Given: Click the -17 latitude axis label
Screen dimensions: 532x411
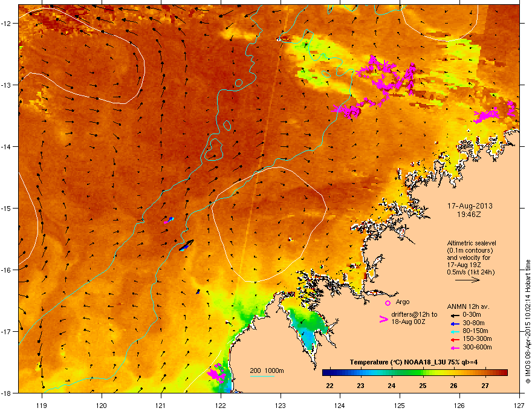Looking at the screenshot, I should click(7, 331).
